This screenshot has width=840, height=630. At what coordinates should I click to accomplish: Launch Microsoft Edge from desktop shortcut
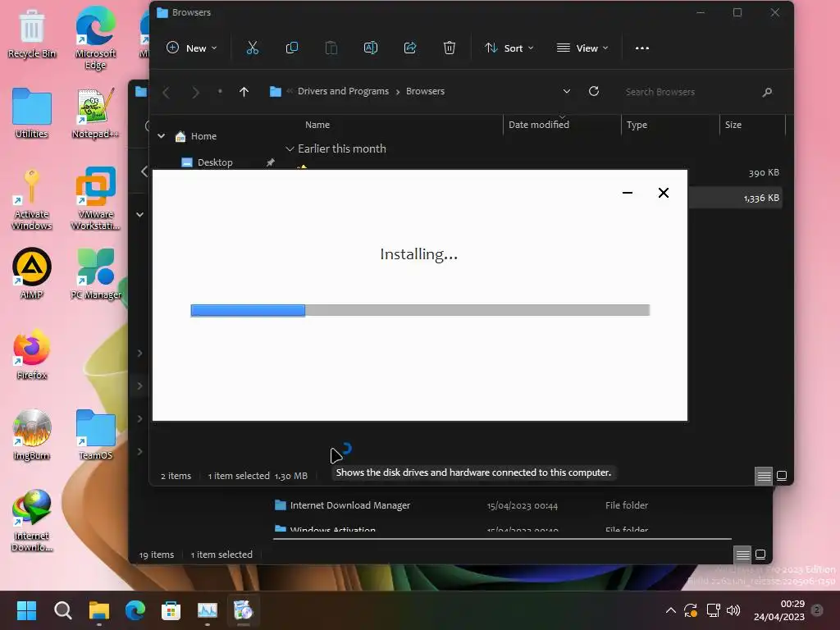95,39
